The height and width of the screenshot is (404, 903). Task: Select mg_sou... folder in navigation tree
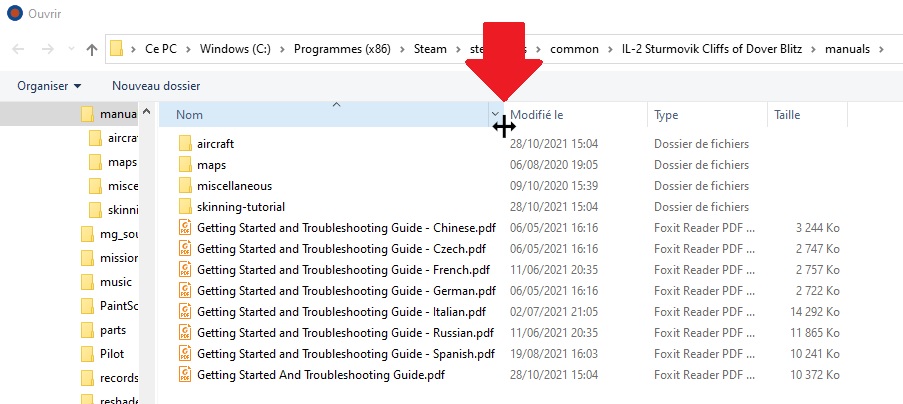coord(109,234)
